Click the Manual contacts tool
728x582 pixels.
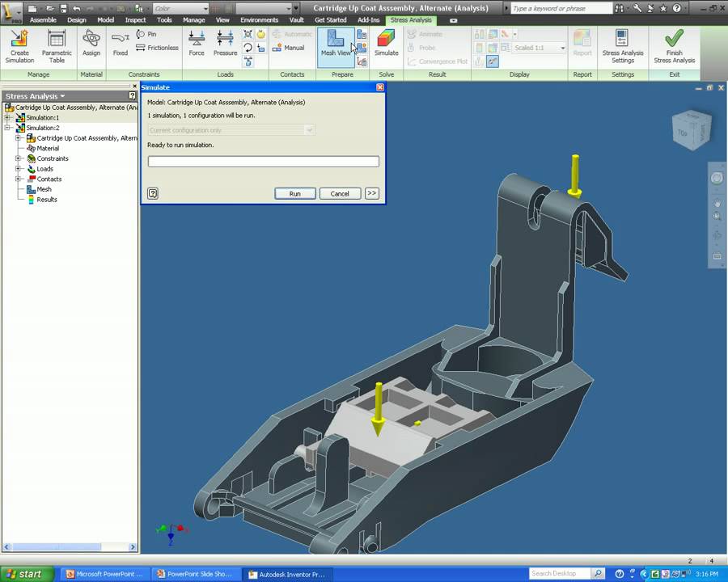click(x=288, y=48)
